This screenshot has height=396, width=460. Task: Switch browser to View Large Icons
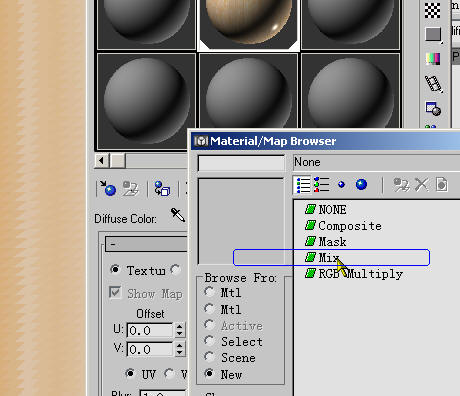tap(361, 184)
